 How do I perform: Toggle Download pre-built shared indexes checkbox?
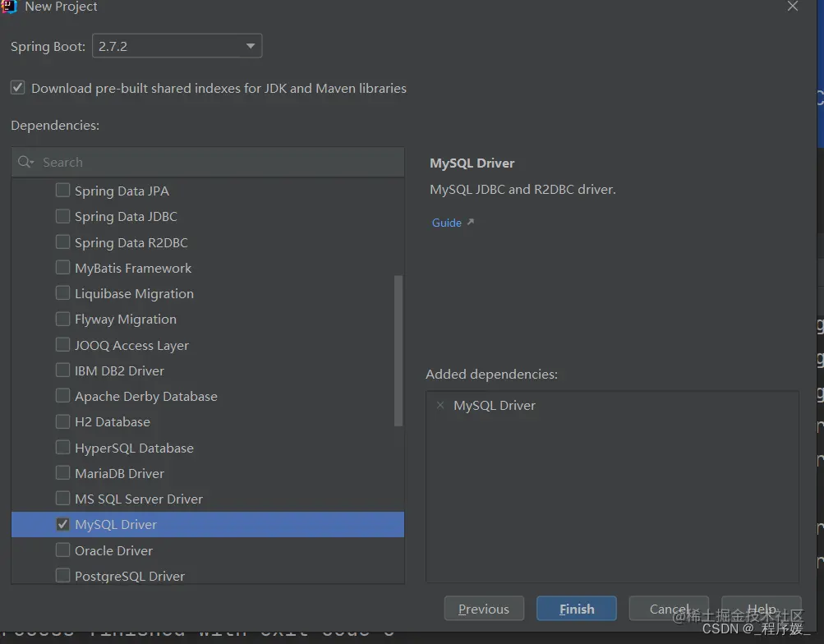click(x=18, y=87)
